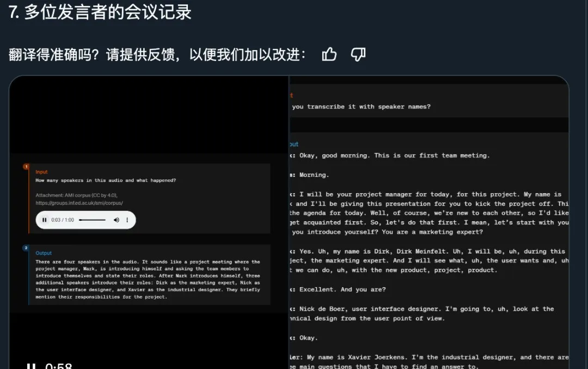Click the audio progress bar to seek

(93, 220)
